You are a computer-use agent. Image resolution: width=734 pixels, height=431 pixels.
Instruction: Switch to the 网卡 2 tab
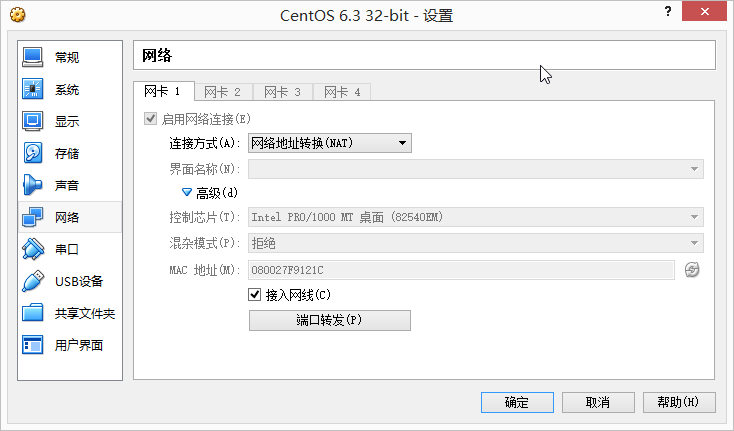[x=222, y=92]
